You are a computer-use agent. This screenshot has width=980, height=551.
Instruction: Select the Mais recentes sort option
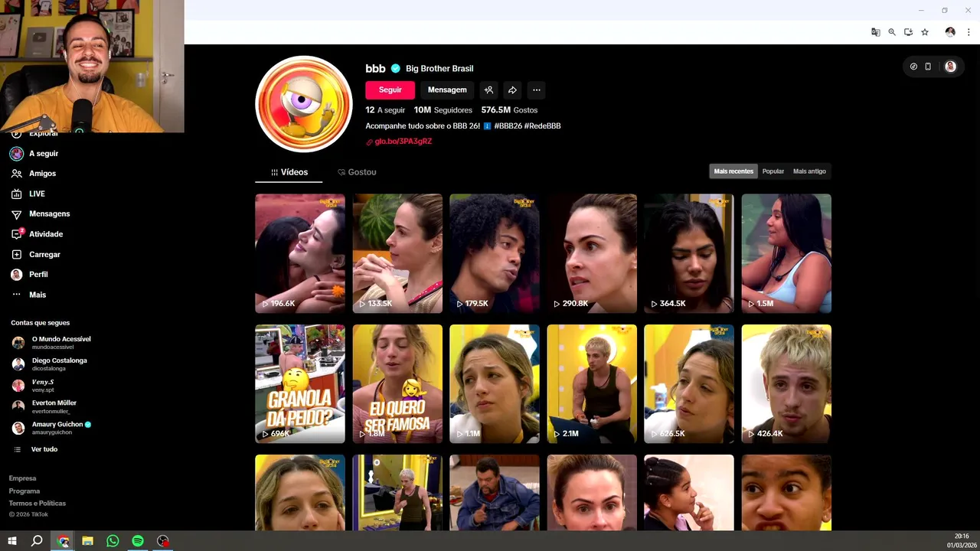pyautogui.click(x=733, y=171)
